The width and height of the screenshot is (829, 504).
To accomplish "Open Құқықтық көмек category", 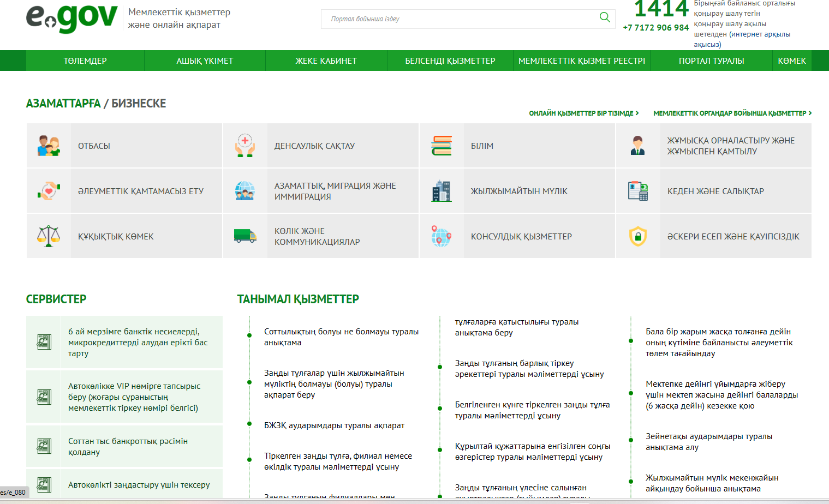I will [x=124, y=236].
